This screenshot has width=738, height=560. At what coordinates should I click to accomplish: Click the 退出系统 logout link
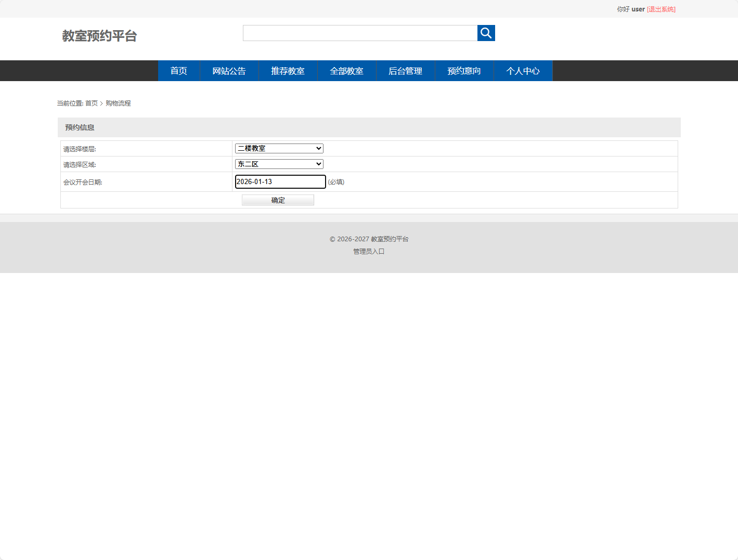coord(661,9)
